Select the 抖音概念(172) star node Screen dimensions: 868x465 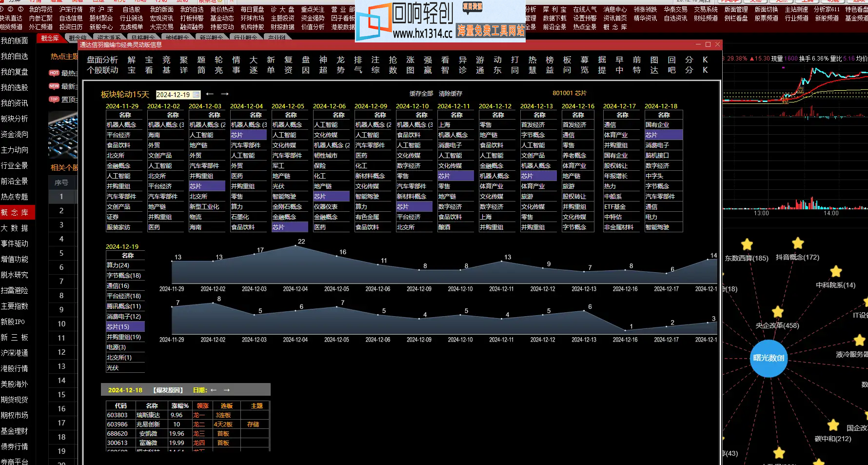click(798, 243)
